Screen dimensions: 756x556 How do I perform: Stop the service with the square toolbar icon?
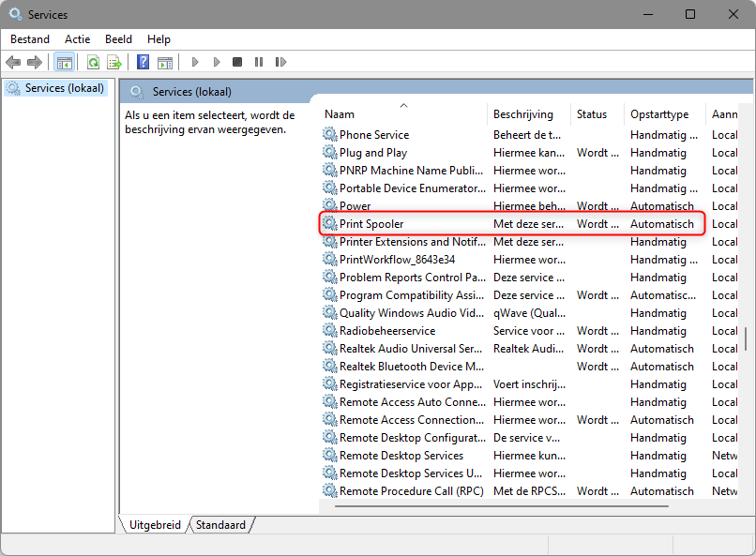click(x=237, y=62)
